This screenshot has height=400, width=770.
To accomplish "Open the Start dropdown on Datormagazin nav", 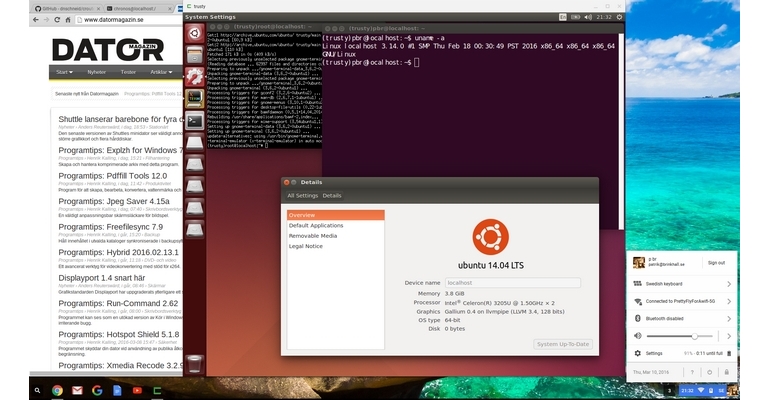I will pyautogui.click(x=64, y=72).
